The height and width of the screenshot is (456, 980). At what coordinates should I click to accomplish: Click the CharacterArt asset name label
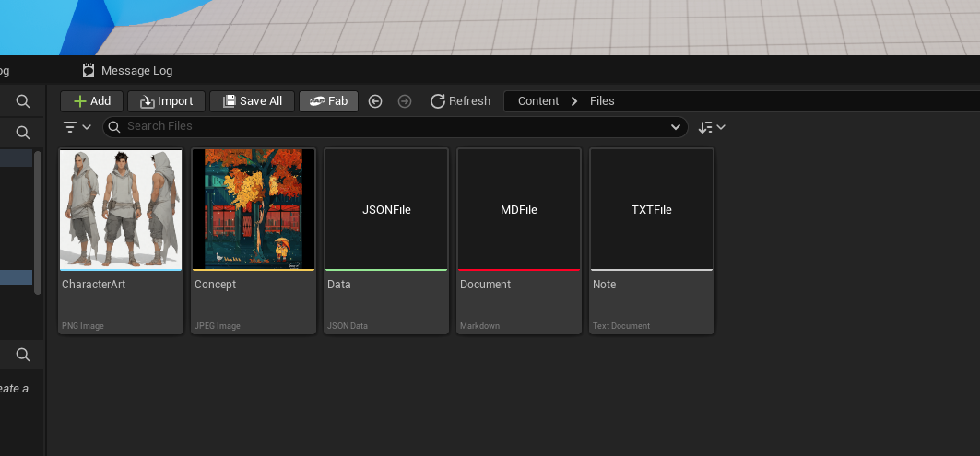pos(94,285)
